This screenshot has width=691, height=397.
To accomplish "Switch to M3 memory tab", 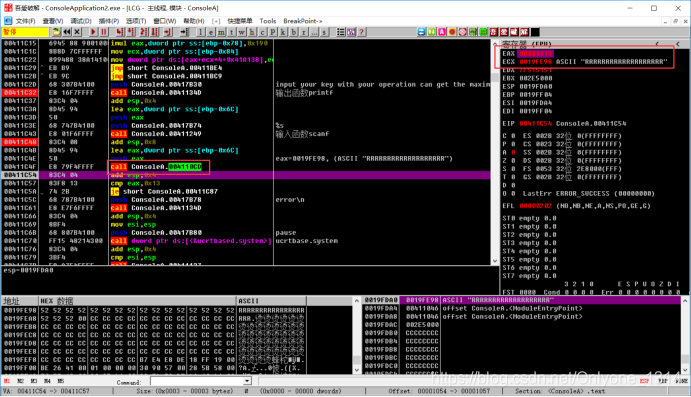I will [x=34, y=381].
